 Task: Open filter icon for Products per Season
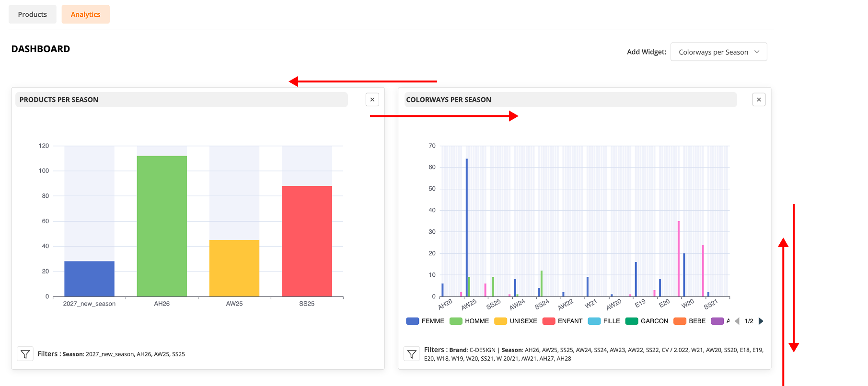[x=25, y=354]
